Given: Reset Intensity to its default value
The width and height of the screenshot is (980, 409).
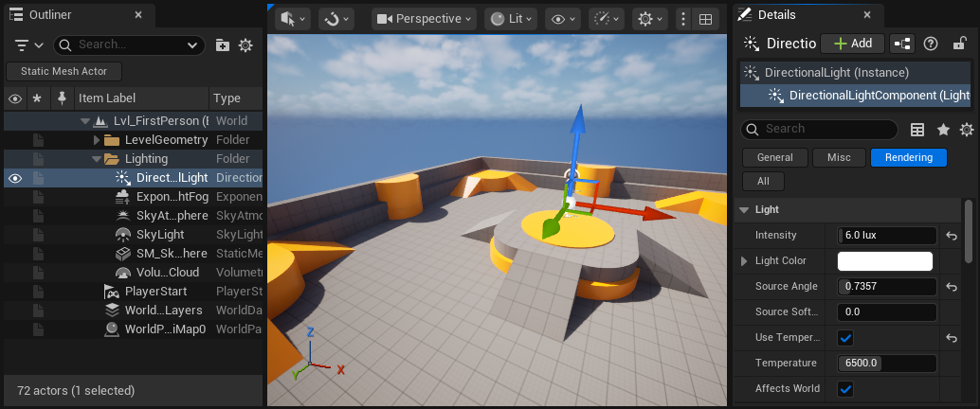Looking at the screenshot, I should [952, 235].
